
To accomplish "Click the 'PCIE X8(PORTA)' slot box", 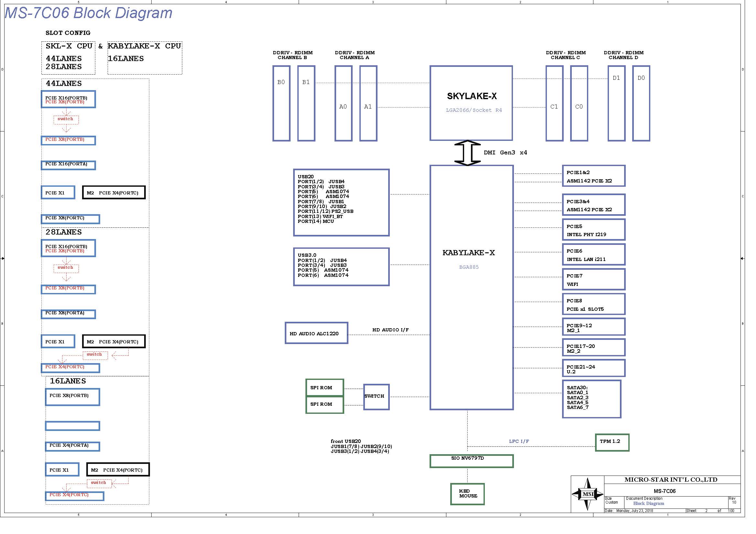I will click(x=69, y=314).
